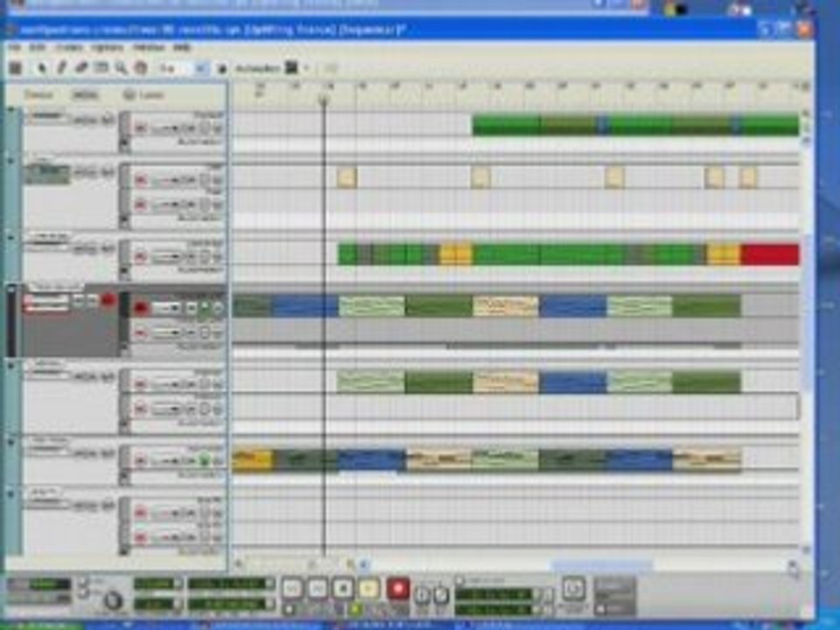Click the playhead position marker in the ruler

point(324,99)
